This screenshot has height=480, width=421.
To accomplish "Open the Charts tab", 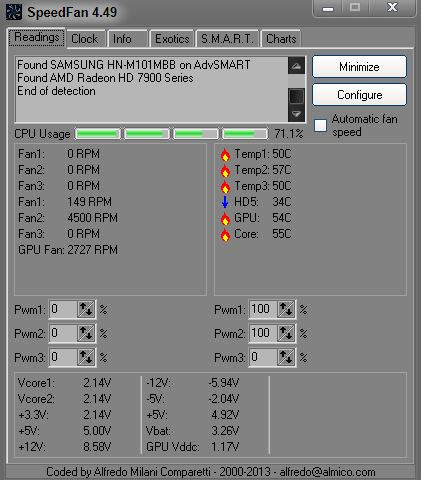I will click(x=281, y=39).
